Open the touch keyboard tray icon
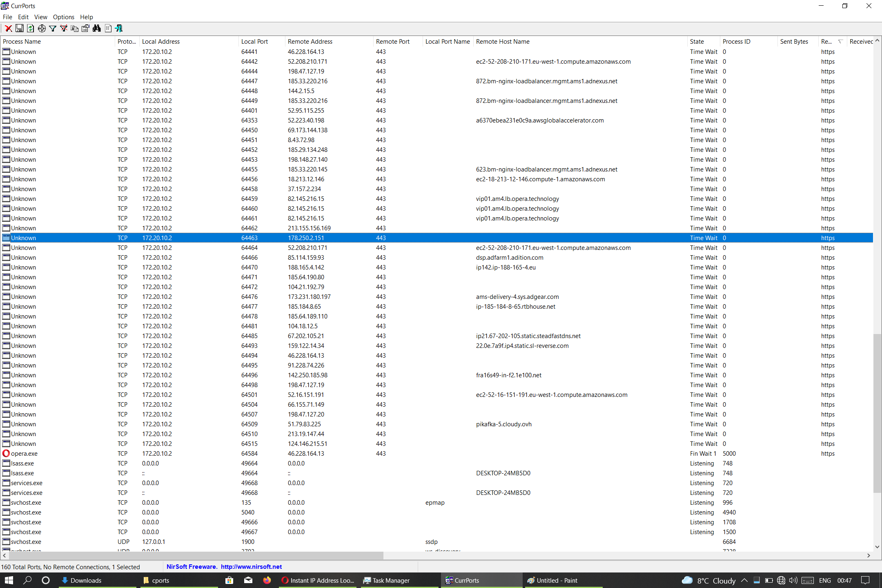Viewport: 882px width, 588px height. click(x=807, y=580)
